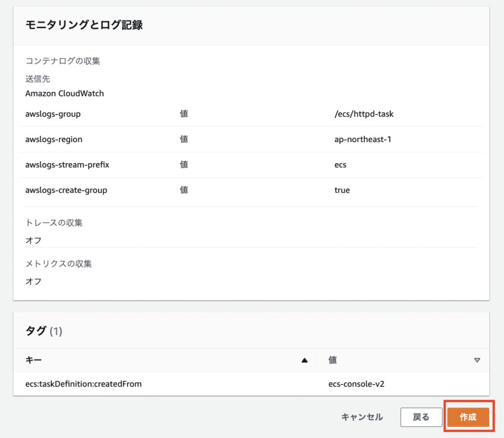
Task: Sort the 値 column descending
Action: (x=477, y=360)
